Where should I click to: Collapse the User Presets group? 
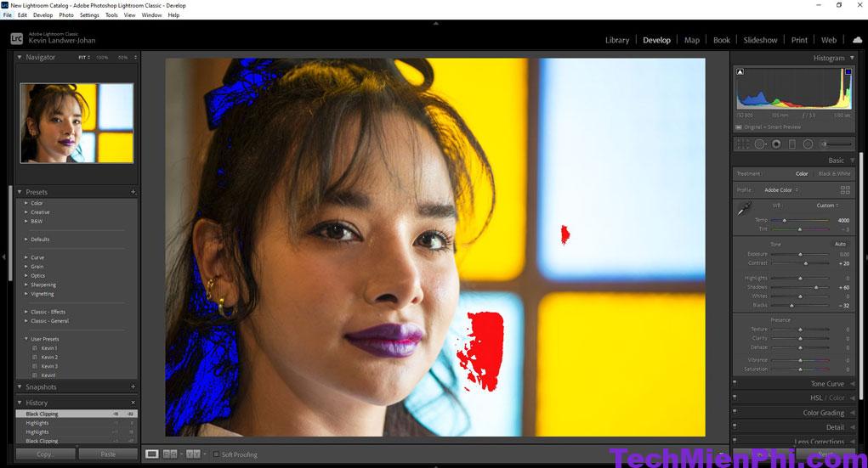click(26, 339)
